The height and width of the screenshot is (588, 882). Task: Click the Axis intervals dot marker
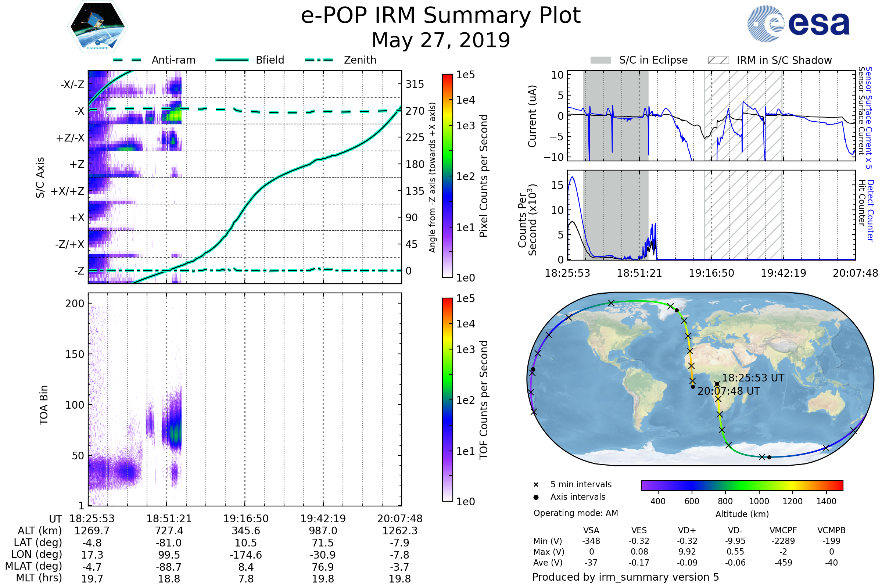(536, 497)
